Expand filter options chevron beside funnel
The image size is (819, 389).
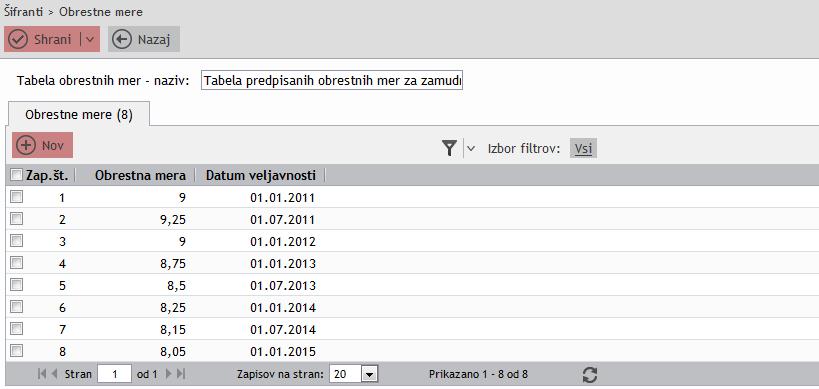pyautogui.click(x=471, y=149)
